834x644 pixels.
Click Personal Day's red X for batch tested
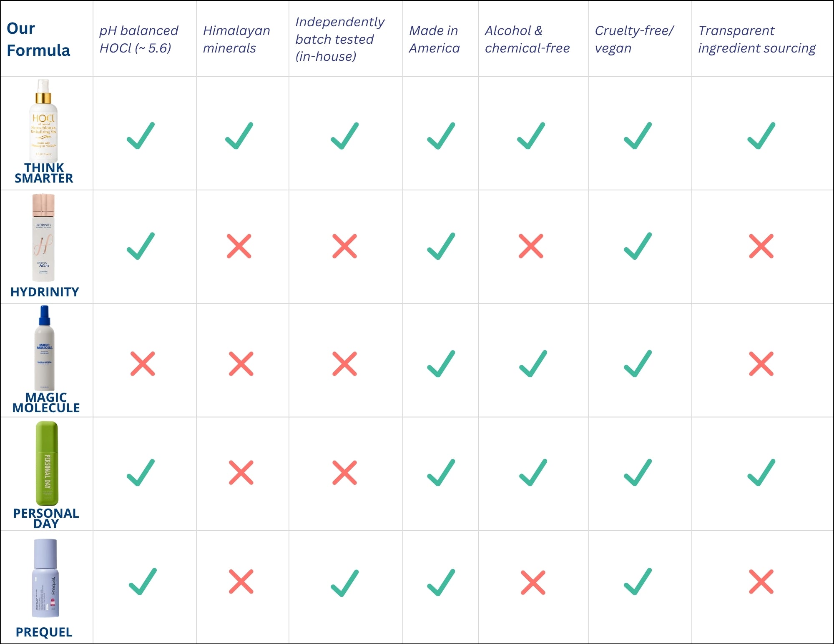pyautogui.click(x=344, y=473)
